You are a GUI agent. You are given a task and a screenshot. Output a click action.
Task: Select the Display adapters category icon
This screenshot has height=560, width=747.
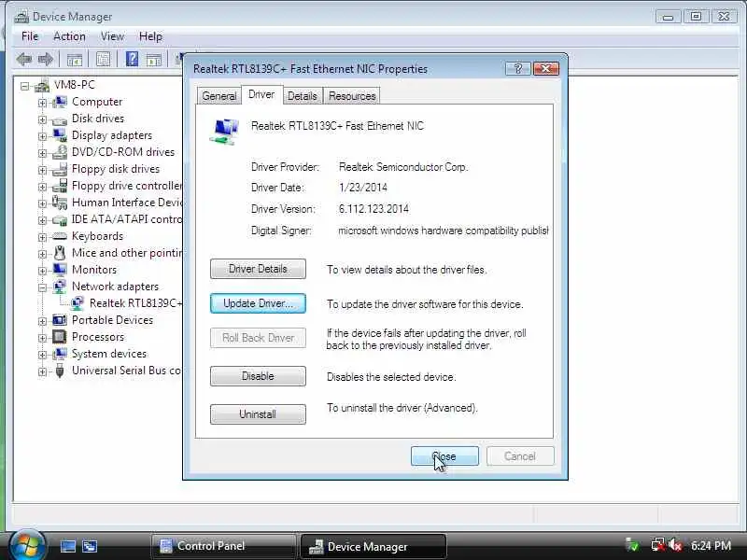[60, 135]
